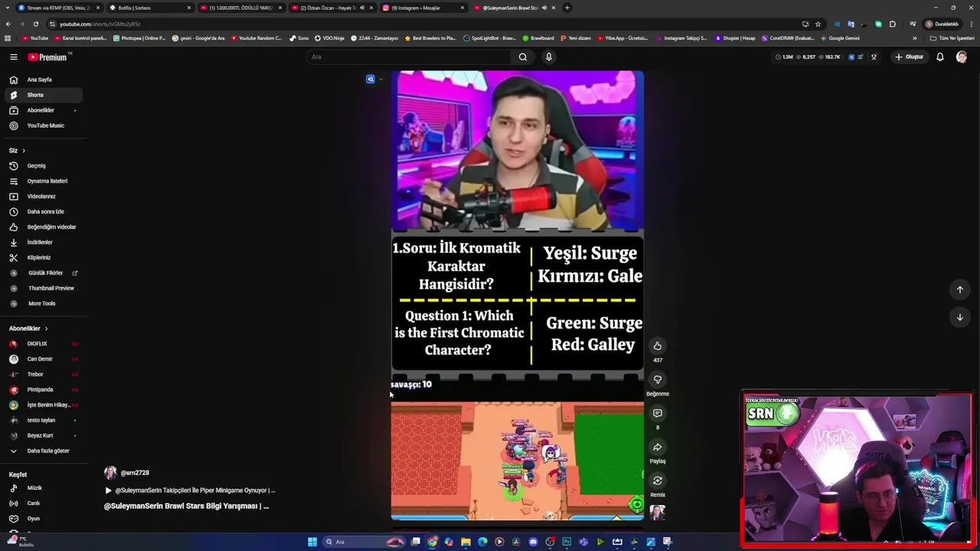Open Chrome from the taskbar
Screen dimensions: 980x551
tap(433, 542)
